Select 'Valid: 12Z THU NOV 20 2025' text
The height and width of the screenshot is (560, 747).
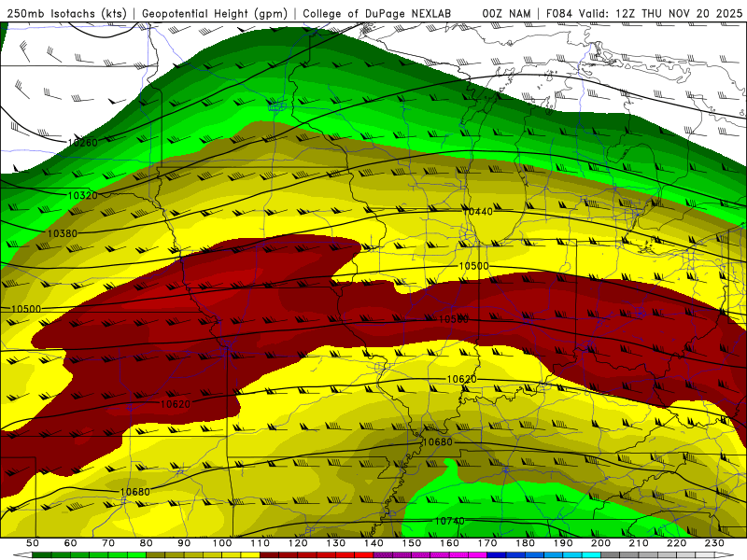pyautogui.click(x=660, y=14)
